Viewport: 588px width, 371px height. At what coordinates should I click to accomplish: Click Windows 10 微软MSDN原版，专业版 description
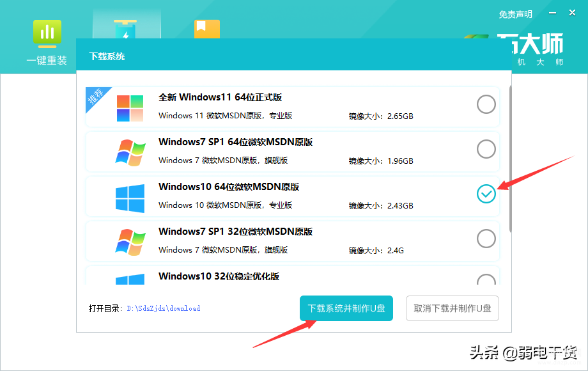226,205
